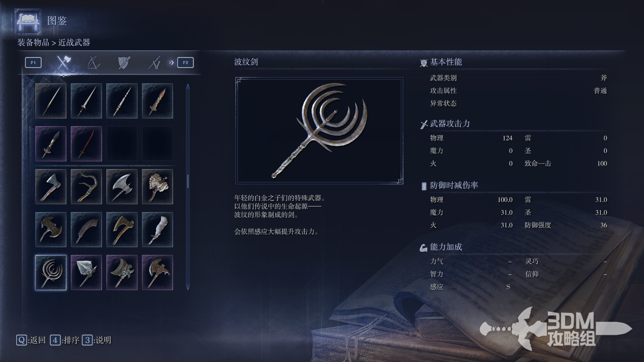
Task: Click the F2 next category button
Action: tap(185, 62)
